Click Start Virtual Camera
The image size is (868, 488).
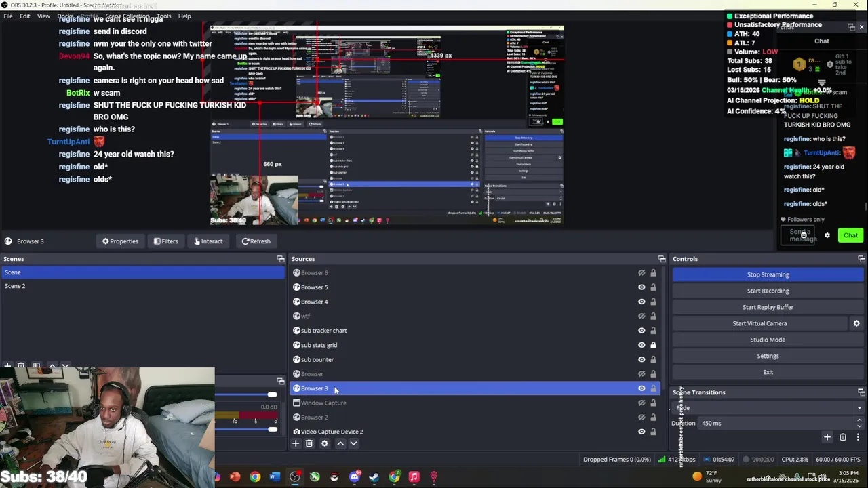[759, 323]
